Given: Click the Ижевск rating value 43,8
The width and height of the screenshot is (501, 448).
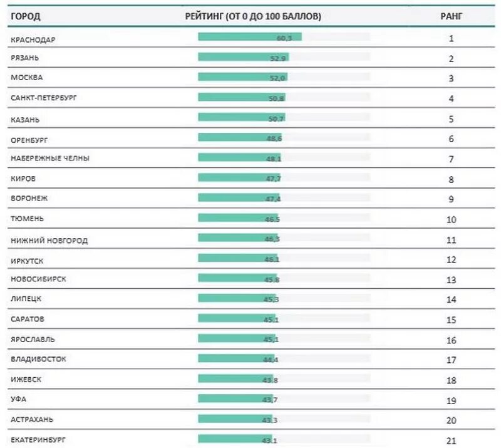Looking at the screenshot, I should (270, 379).
